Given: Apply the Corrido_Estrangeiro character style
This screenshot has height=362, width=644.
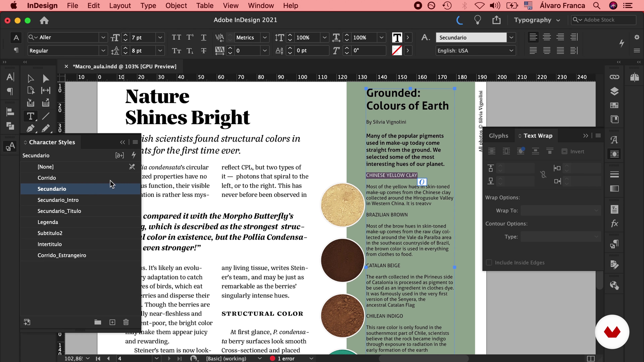Looking at the screenshot, I should 80,255.
